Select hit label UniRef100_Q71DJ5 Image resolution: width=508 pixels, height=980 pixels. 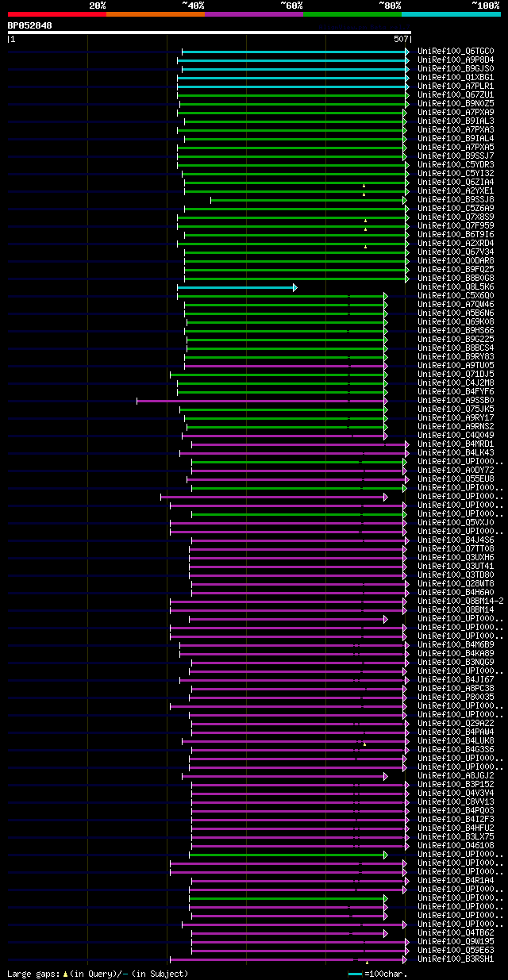tap(456, 374)
